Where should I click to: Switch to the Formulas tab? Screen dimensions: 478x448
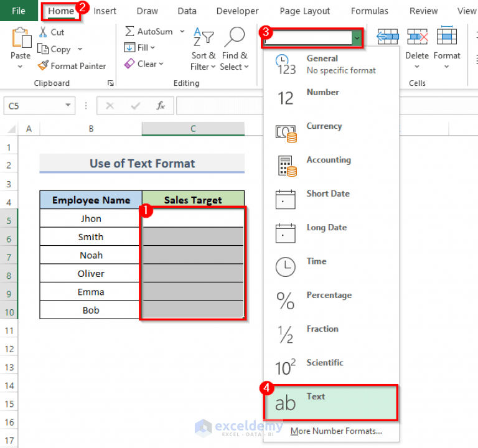click(370, 11)
